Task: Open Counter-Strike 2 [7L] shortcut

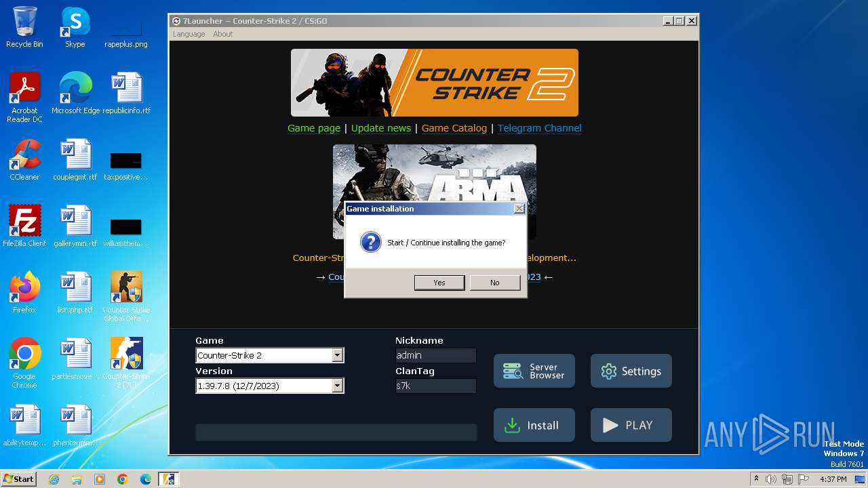Action: tap(126, 363)
